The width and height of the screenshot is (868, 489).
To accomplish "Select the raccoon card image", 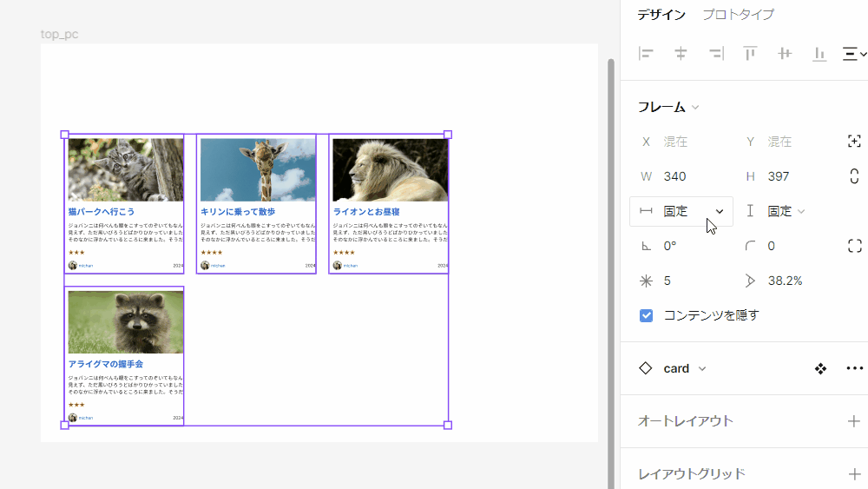I will 126,322.
